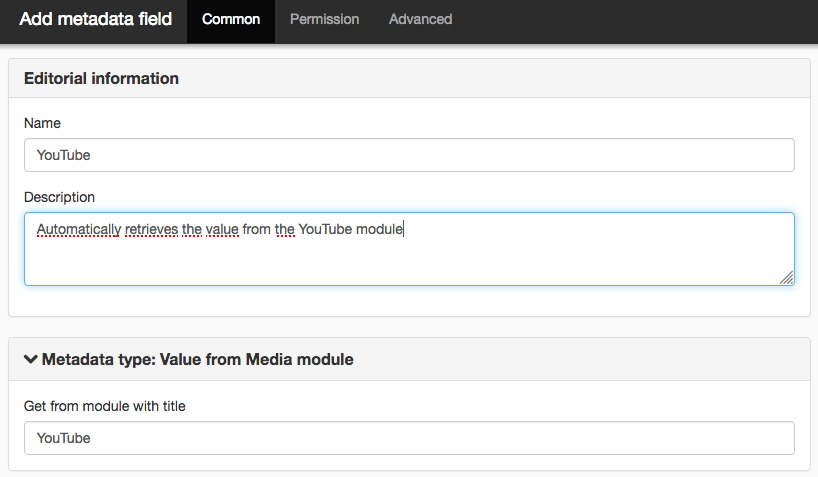
Task: Click the 'Metadata type: Value from Media module' heading
Action: [x=197, y=359]
